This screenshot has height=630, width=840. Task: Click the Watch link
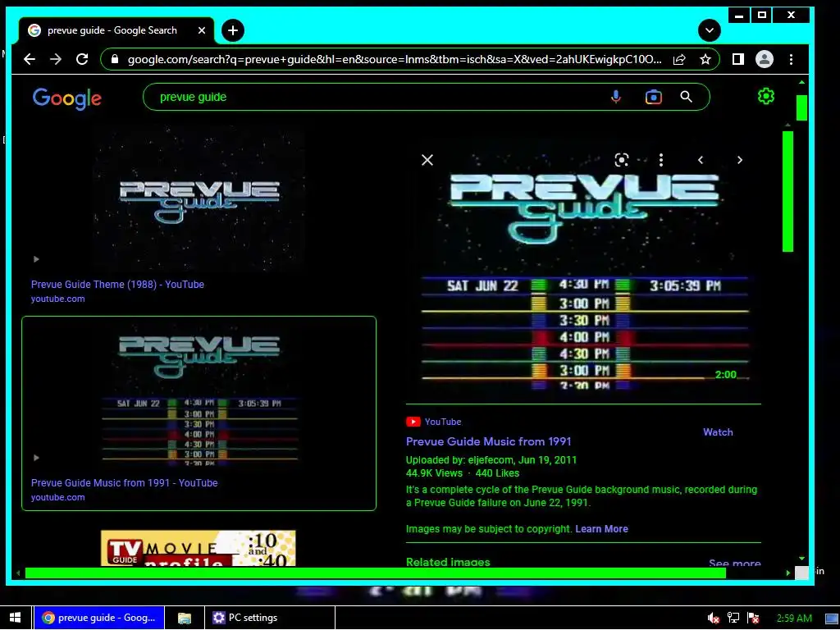click(x=718, y=432)
